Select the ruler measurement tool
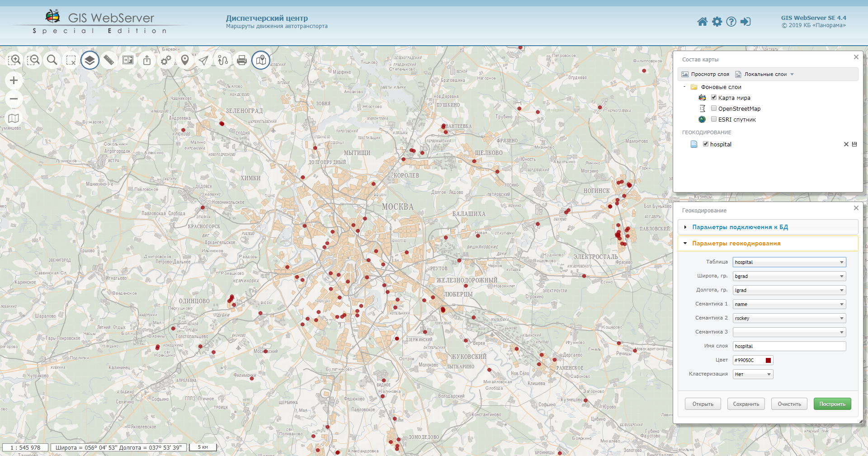The width and height of the screenshot is (868, 456). tap(109, 60)
